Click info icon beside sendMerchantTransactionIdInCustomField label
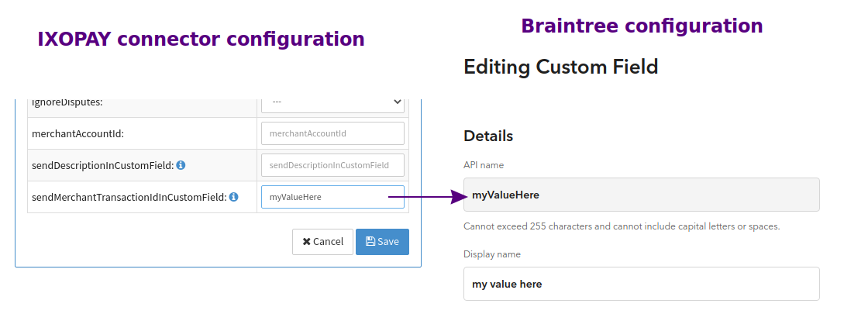 point(233,197)
